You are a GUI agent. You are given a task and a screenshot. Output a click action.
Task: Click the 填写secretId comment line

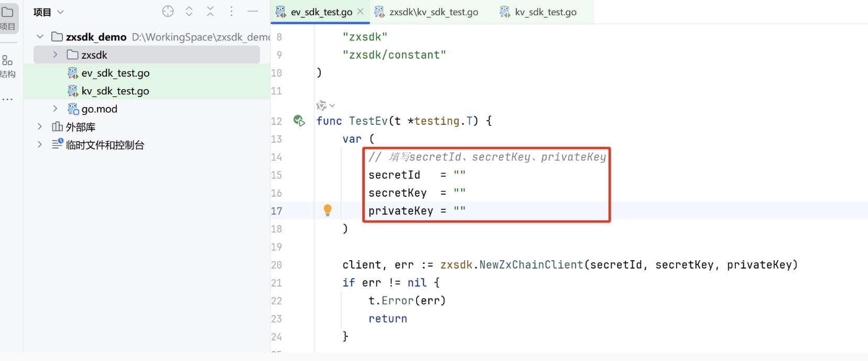coord(487,156)
